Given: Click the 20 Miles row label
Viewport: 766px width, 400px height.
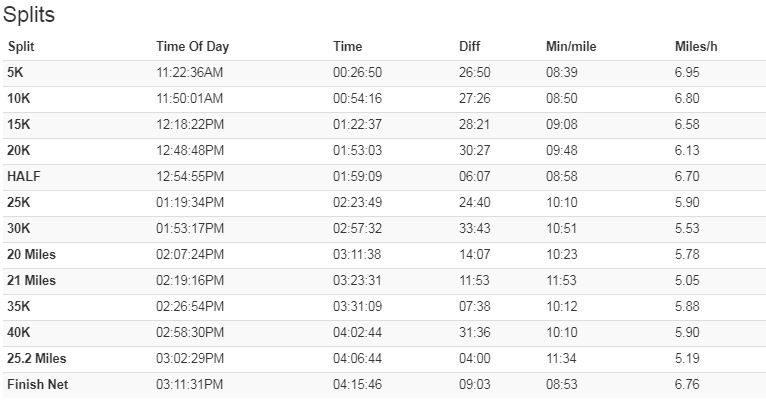Looking at the screenshot, I should pos(31,254).
